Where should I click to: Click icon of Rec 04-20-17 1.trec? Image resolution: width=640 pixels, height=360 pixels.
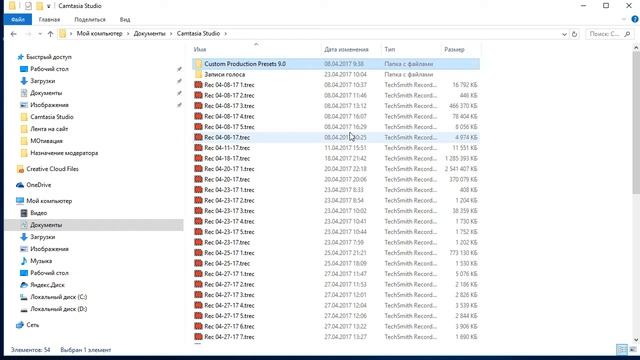(198, 169)
